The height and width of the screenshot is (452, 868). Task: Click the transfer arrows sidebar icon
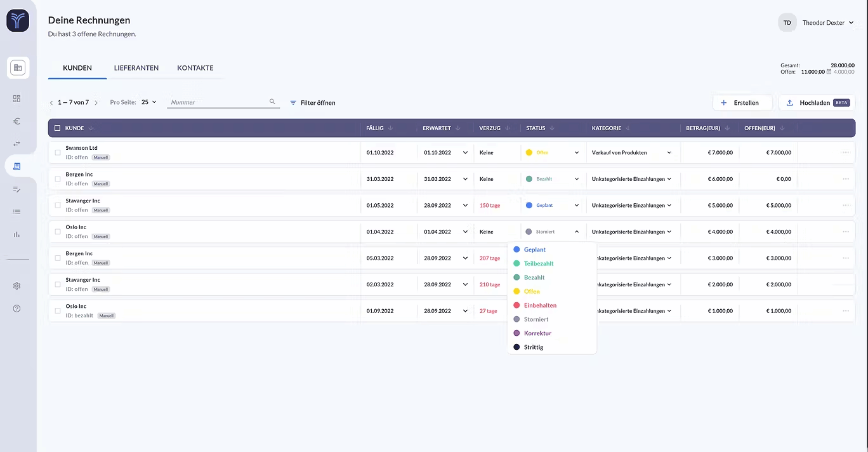pyautogui.click(x=17, y=143)
